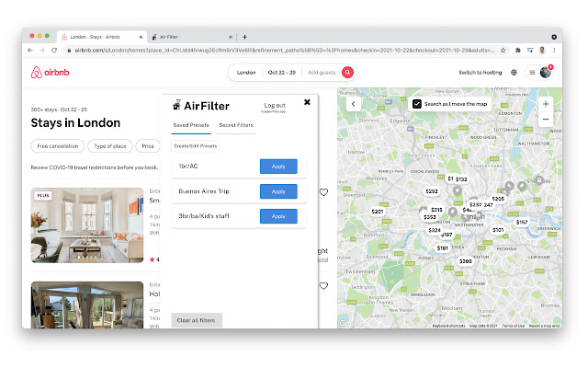588x368 pixels.
Task: Click Clear all filters button
Action: (x=197, y=320)
